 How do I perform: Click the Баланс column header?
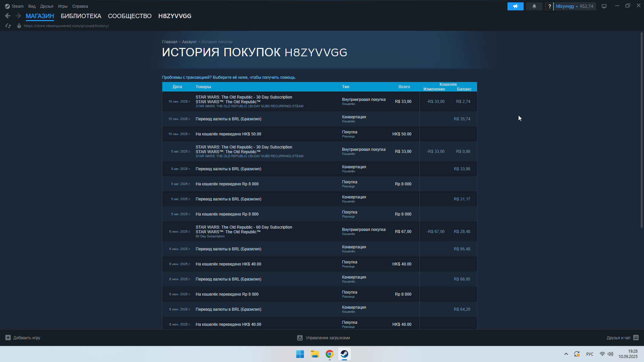coord(464,89)
